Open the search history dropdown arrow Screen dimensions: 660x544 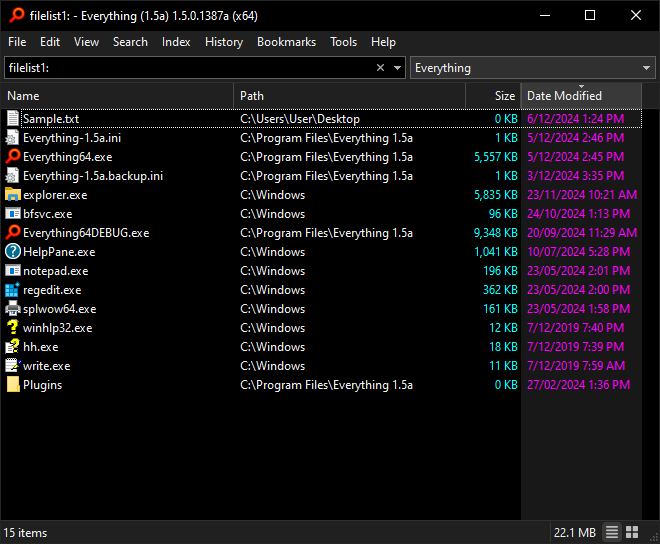click(x=397, y=68)
